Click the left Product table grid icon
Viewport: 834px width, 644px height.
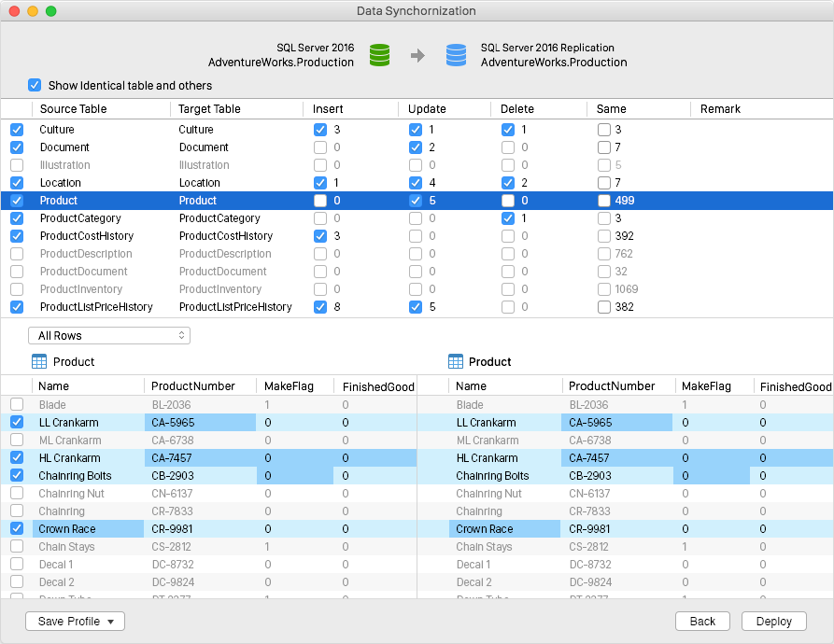[x=39, y=361]
